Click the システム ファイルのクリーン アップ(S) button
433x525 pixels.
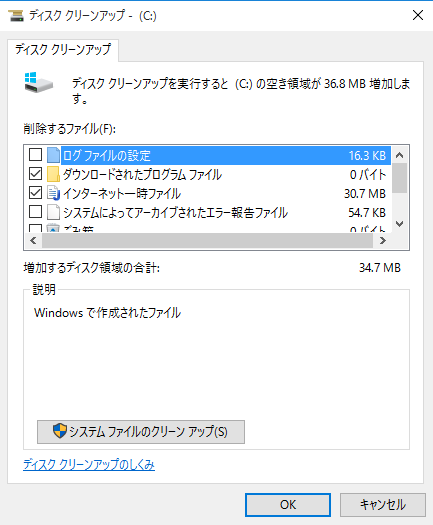tap(141, 432)
